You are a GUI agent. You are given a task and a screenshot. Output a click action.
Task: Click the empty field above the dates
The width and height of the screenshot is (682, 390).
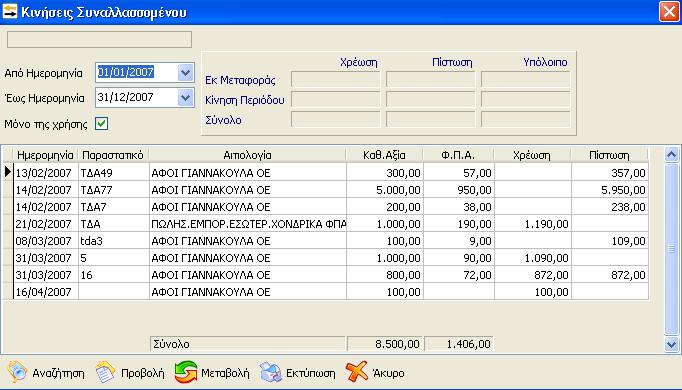click(x=99, y=39)
